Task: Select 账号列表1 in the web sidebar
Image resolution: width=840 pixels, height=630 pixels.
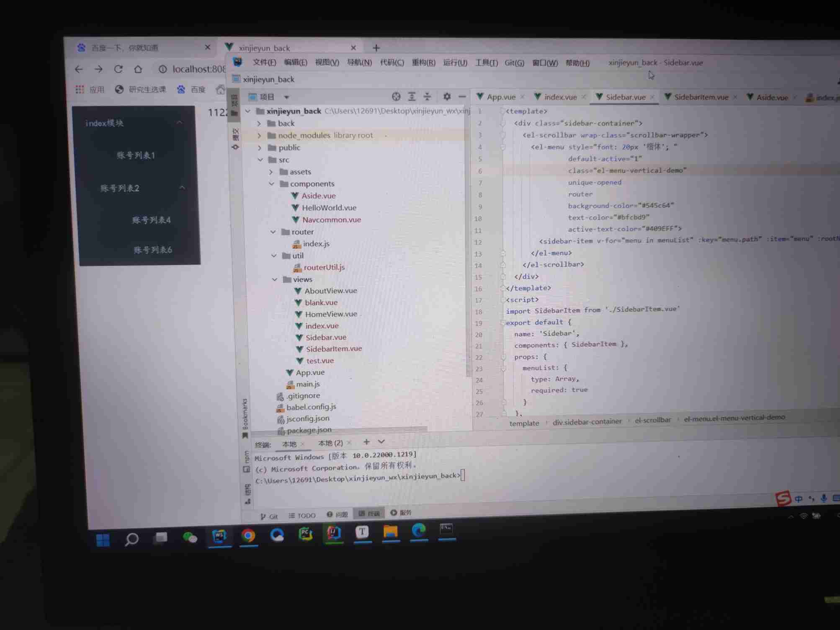Action: tap(136, 155)
